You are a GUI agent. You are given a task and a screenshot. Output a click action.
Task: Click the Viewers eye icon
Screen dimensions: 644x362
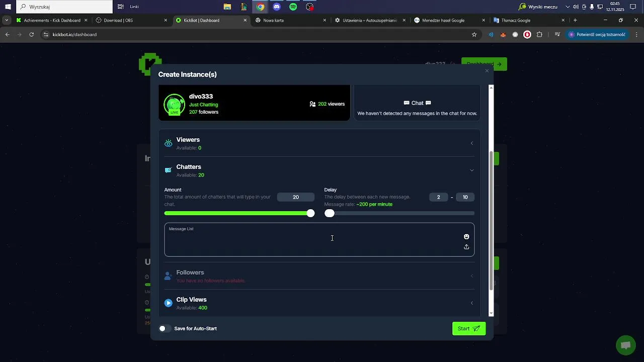coord(169,144)
